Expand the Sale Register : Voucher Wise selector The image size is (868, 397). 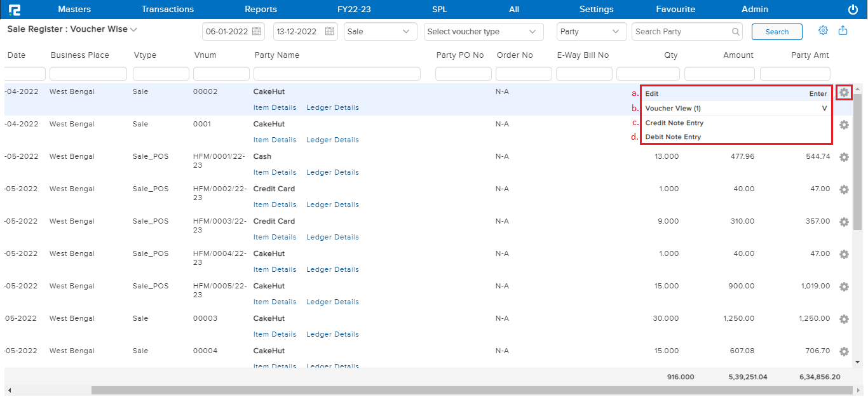(x=133, y=29)
